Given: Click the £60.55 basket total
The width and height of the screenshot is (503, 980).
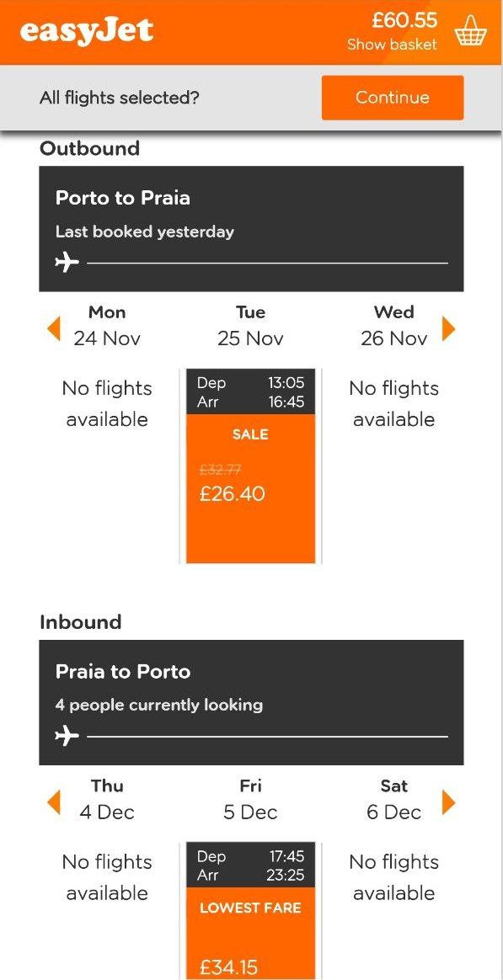Looking at the screenshot, I should 404,20.
